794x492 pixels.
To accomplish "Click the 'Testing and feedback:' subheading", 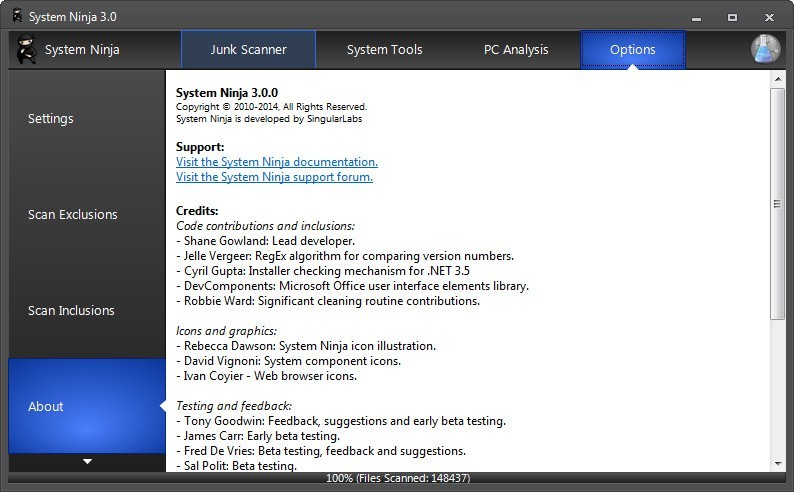I will click(233, 406).
